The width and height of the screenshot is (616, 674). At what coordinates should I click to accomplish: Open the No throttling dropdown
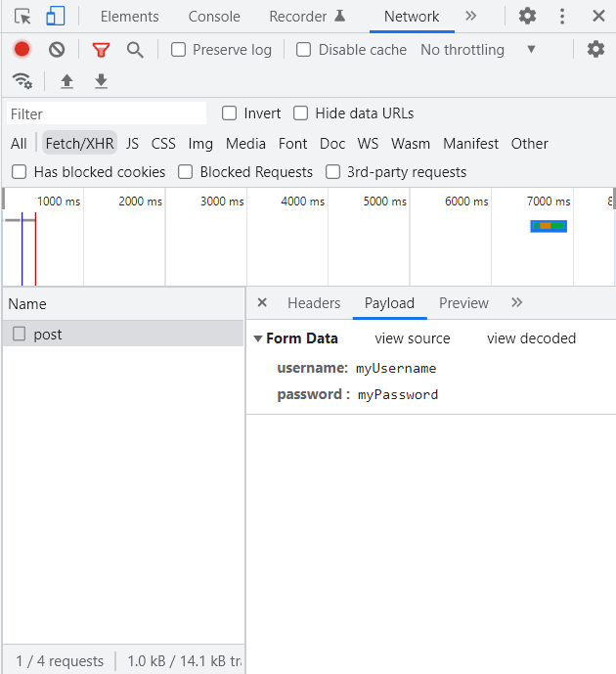point(478,50)
